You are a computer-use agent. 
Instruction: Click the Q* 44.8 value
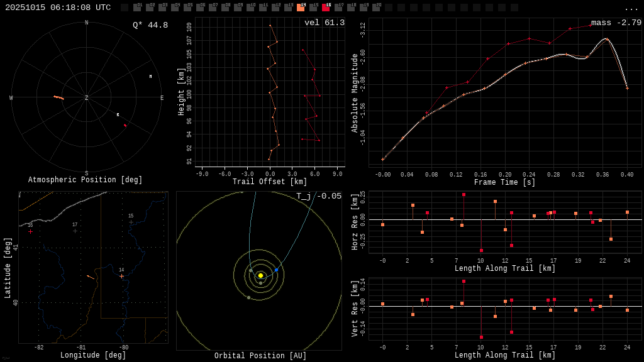150,25
